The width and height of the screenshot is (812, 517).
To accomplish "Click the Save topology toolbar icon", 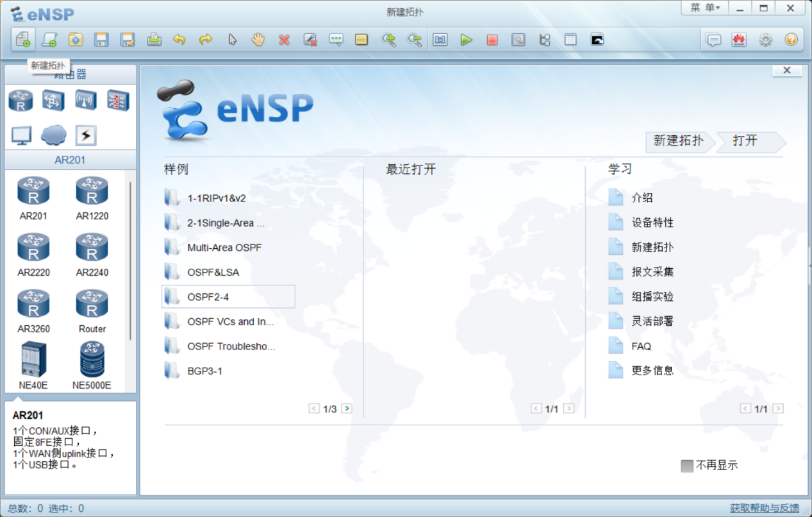I will 101,40.
